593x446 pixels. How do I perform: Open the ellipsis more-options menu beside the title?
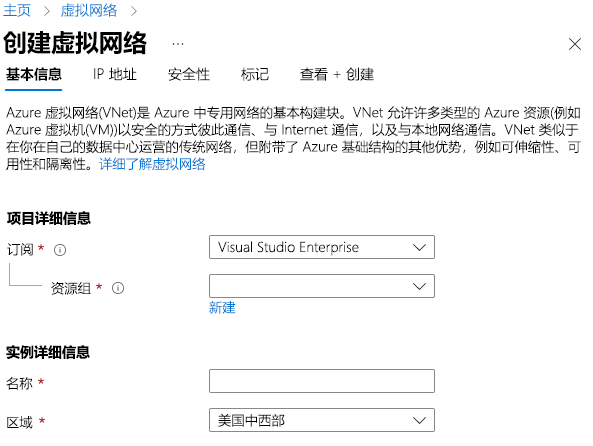pyautogui.click(x=178, y=44)
